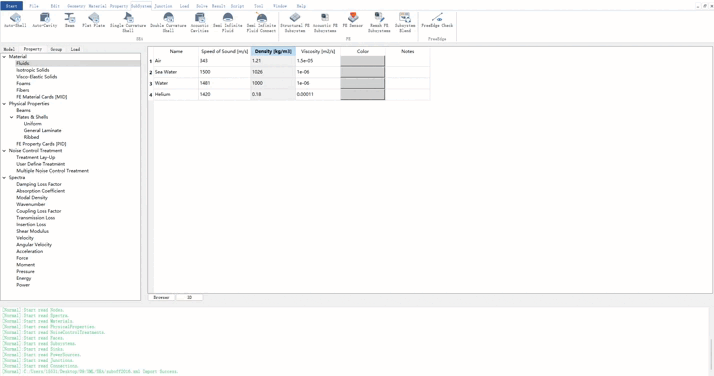
Task: Open the Script ribbon tab
Action: pos(237,6)
